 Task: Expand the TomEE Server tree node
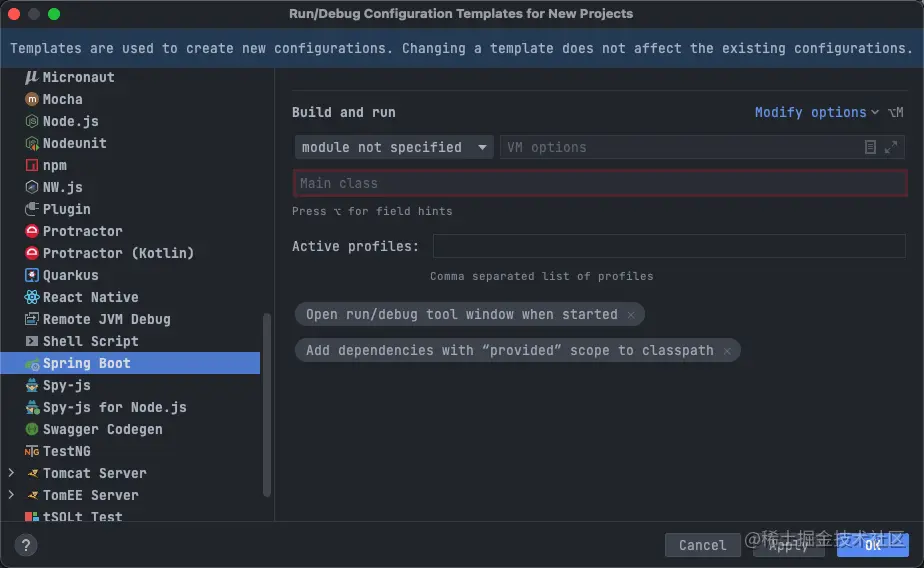(11, 495)
